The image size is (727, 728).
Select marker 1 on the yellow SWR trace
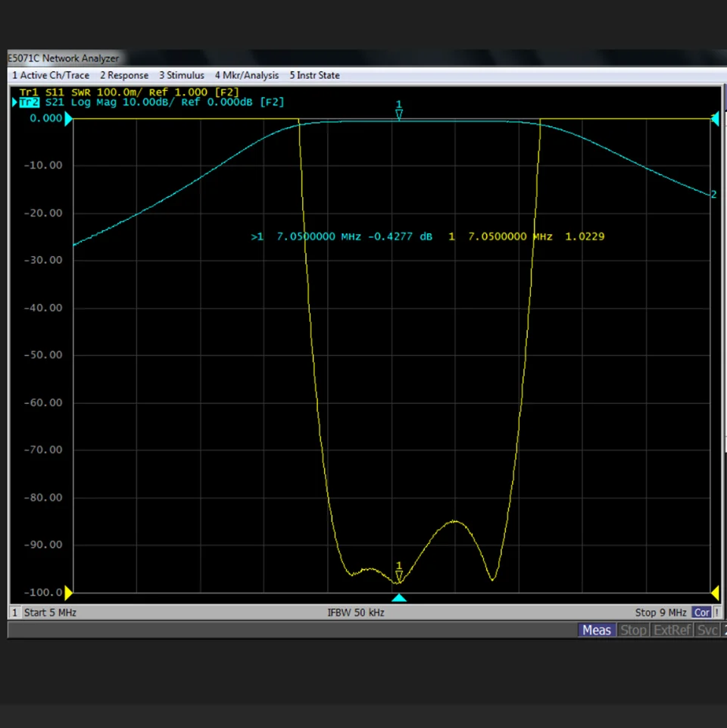tap(399, 572)
